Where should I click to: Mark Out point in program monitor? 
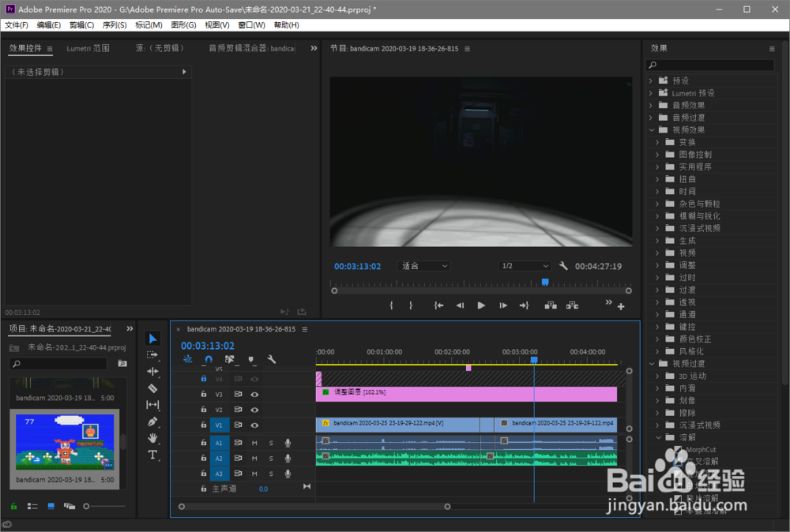[411, 305]
